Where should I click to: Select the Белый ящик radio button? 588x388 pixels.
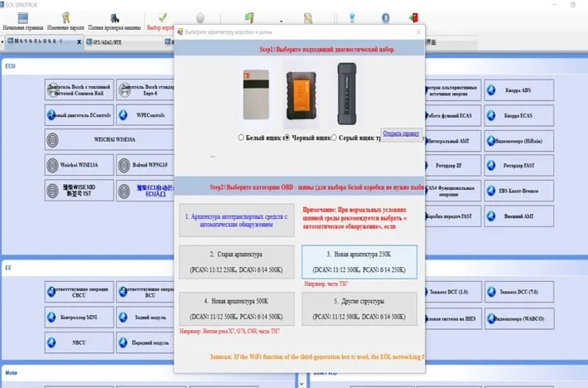coord(241,138)
